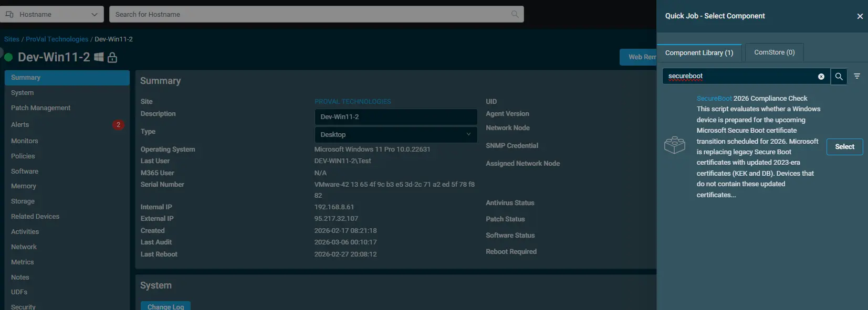Close the Quick Job panel
868x310 pixels.
point(860,16)
